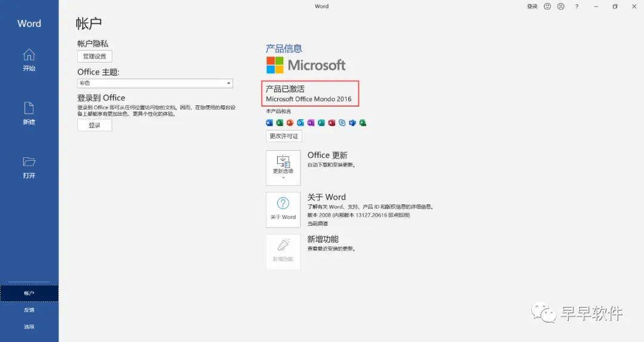Click the Skype for Business icon

coord(342,122)
